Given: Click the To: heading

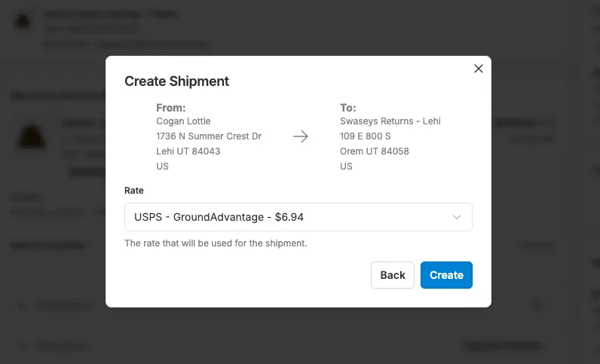Looking at the screenshot, I should coord(348,108).
